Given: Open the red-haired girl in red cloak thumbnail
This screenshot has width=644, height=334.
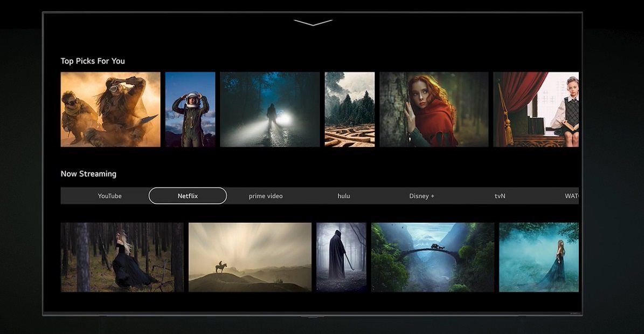Looking at the screenshot, I should (x=434, y=110).
